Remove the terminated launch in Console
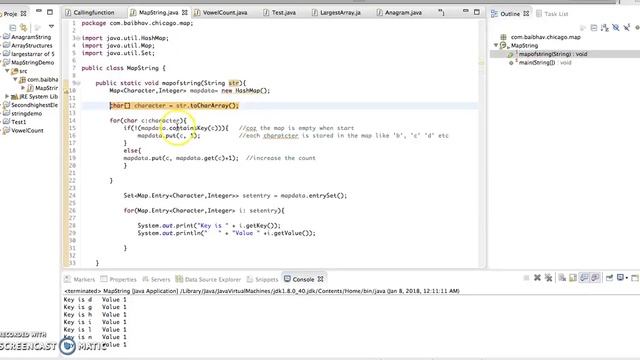Screen dimensions: 640x360 point(537,278)
